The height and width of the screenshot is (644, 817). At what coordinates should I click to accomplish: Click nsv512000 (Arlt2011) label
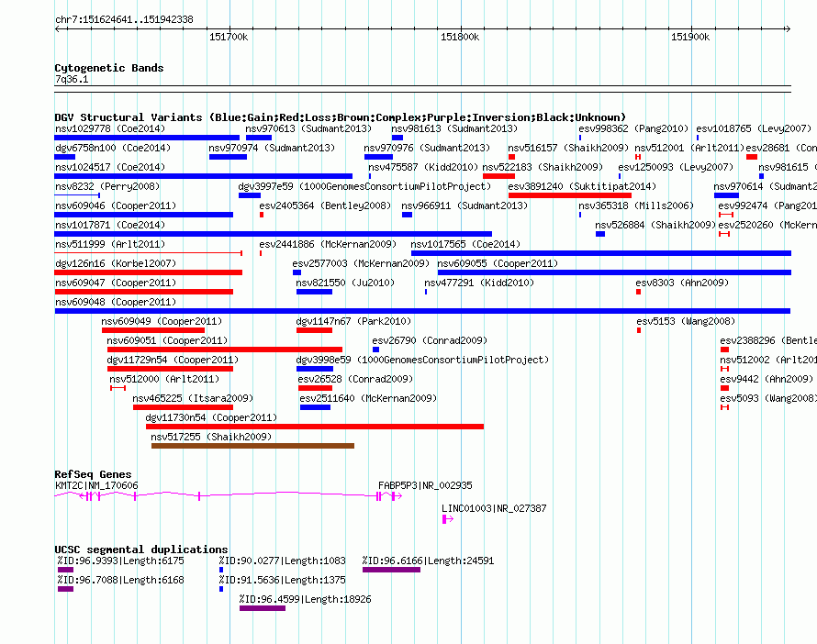click(164, 379)
